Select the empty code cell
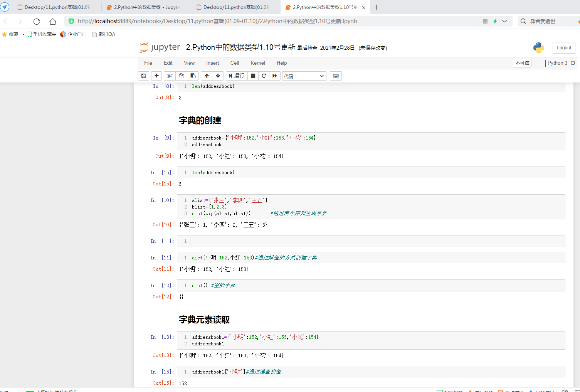580x392 pixels. (x=371, y=241)
